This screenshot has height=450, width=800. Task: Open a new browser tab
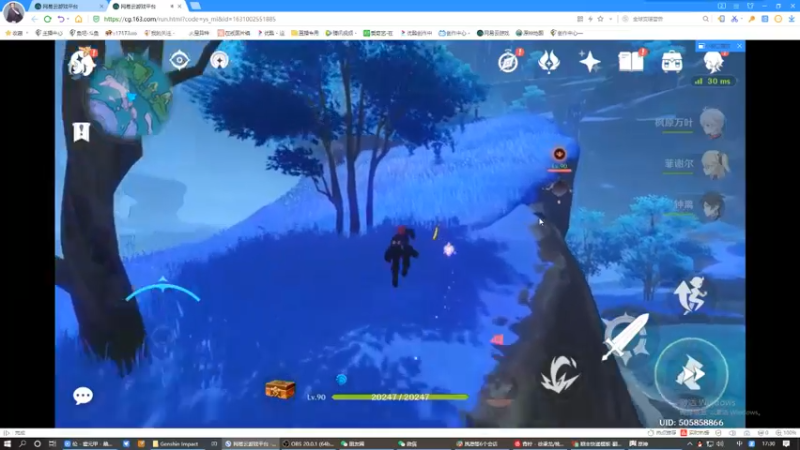(195, 6)
